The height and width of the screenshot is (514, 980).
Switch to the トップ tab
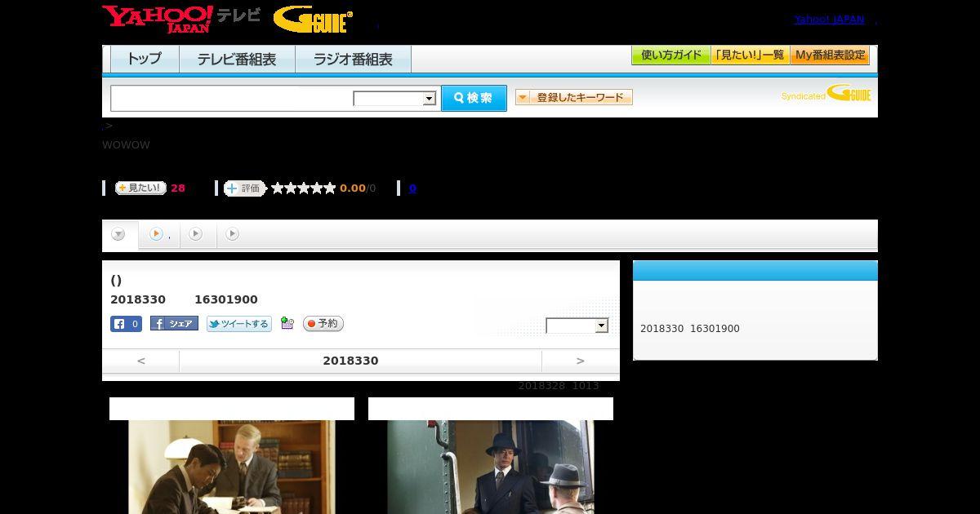pyautogui.click(x=145, y=60)
